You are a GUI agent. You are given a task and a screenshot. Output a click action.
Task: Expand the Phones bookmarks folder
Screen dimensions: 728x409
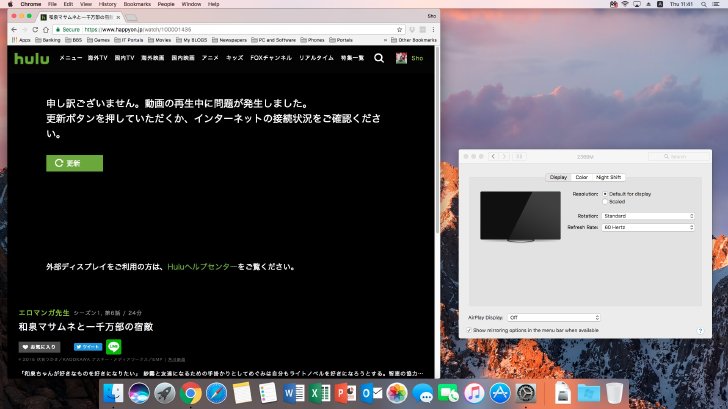coord(312,40)
